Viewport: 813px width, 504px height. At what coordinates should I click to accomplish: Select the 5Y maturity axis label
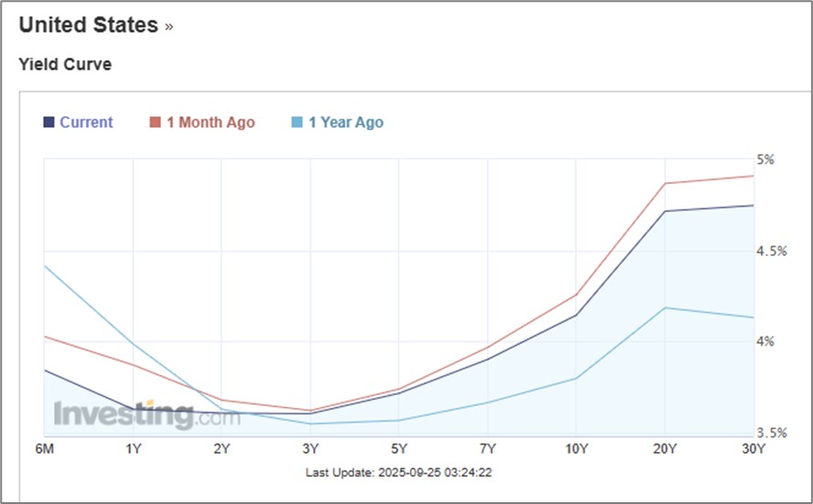399,448
